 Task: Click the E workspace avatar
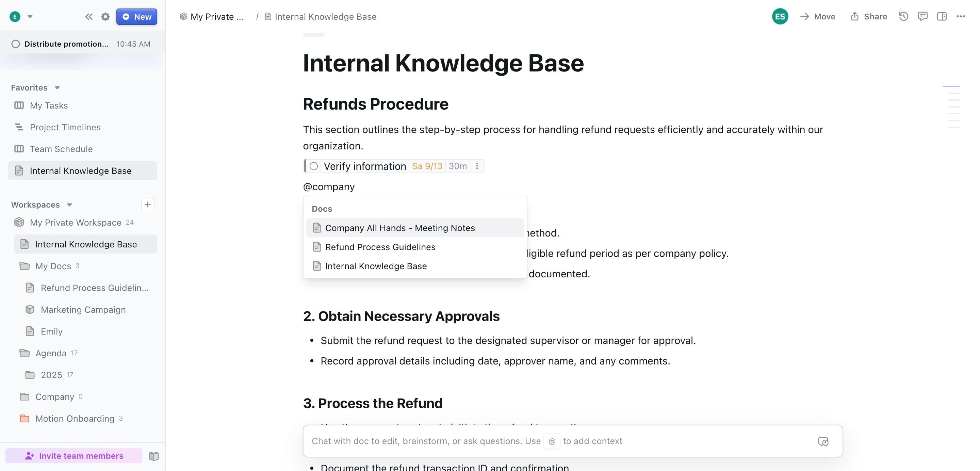(15, 16)
